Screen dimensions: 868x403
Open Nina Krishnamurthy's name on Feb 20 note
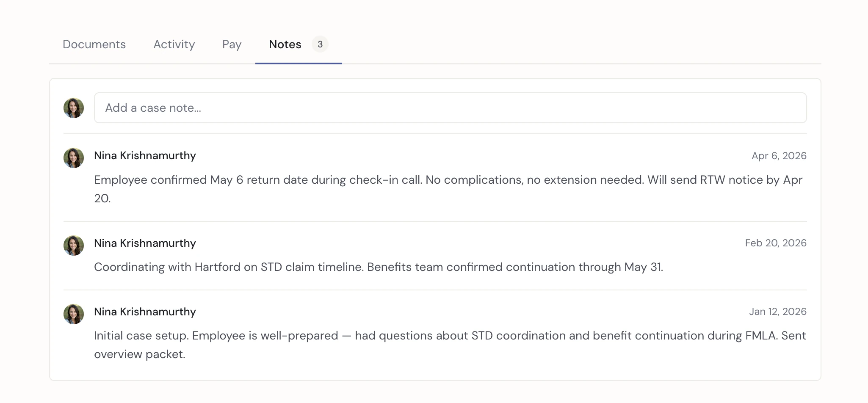coord(145,243)
